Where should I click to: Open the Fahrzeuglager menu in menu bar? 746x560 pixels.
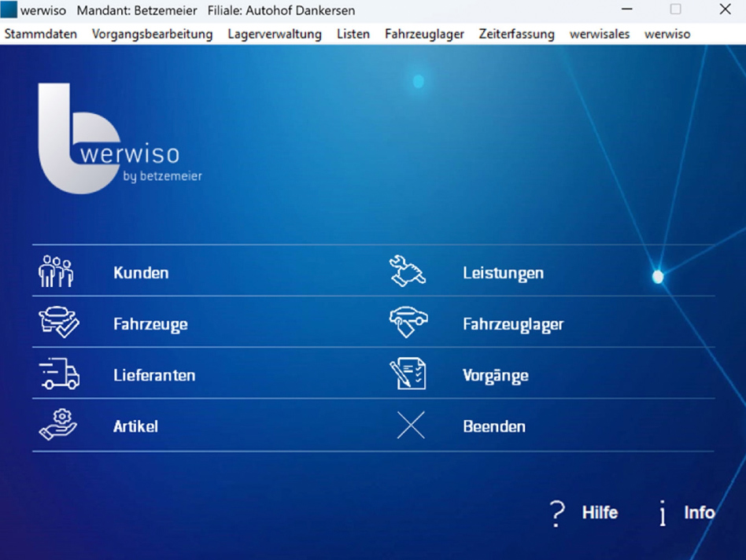[424, 35]
